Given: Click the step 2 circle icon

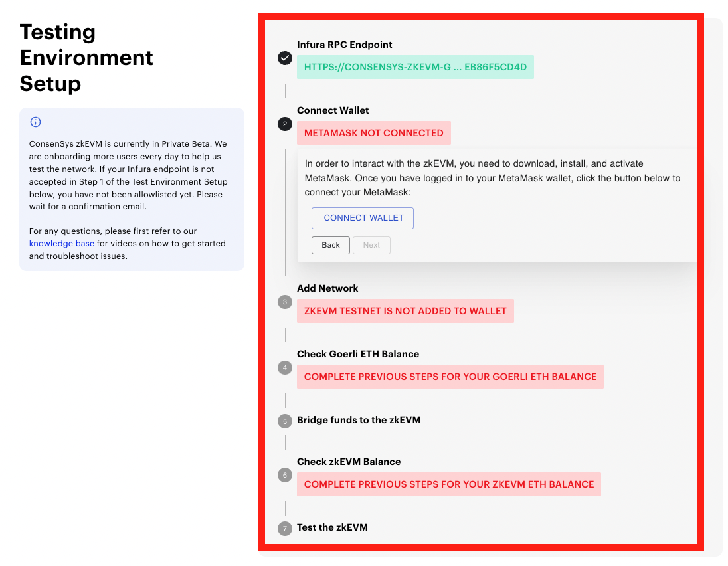Looking at the screenshot, I should (284, 124).
